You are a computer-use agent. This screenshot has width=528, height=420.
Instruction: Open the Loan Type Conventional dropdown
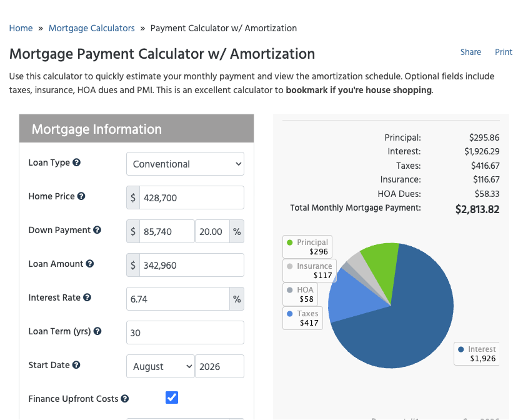185,164
